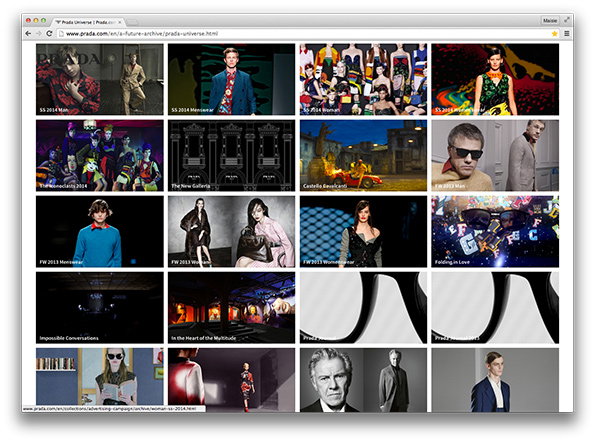Open the SS 2014 Man thumbnail
Screen dimensions: 595x442
pyautogui.click(x=100, y=79)
